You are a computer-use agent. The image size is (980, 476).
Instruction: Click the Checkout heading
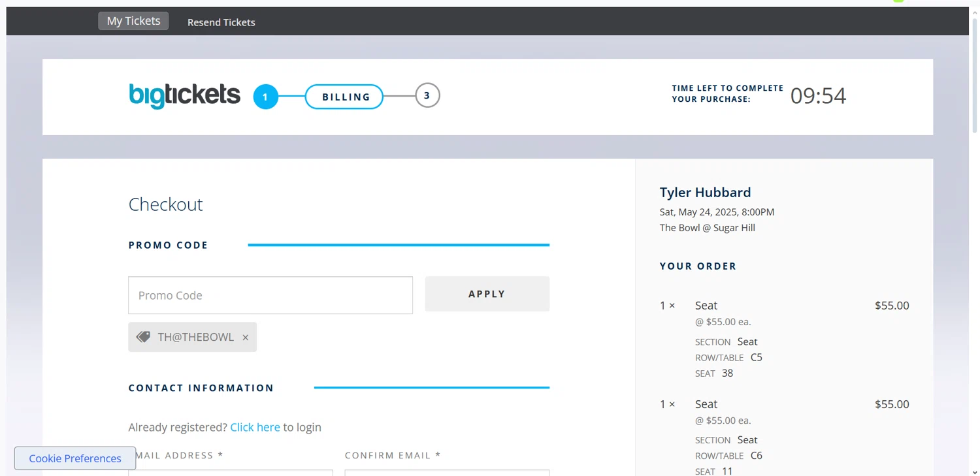tap(166, 204)
